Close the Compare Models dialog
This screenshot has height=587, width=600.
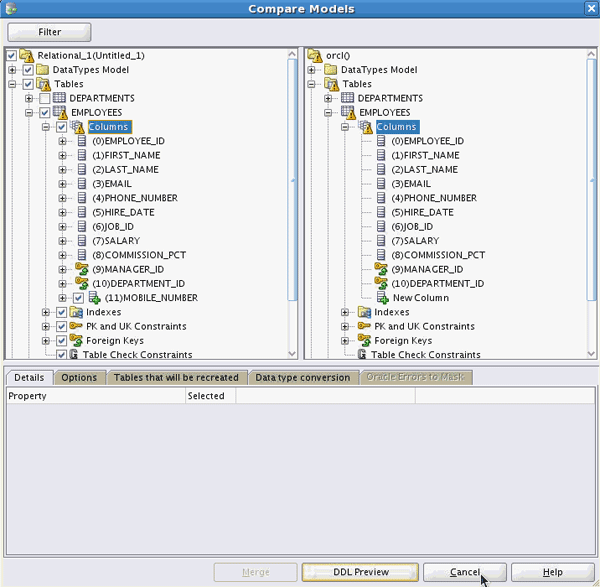point(591,8)
